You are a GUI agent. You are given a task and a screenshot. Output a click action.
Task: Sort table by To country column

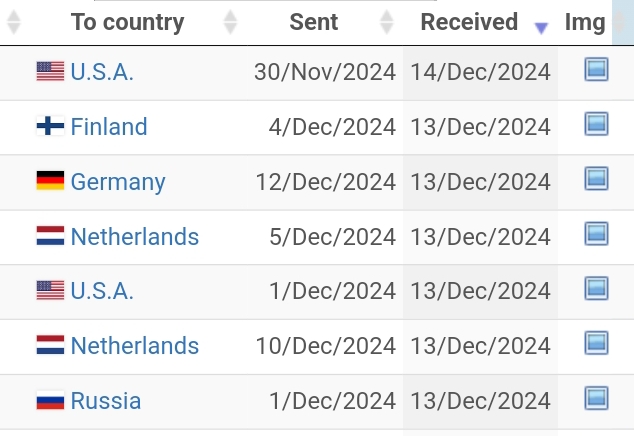[x=127, y=22]
